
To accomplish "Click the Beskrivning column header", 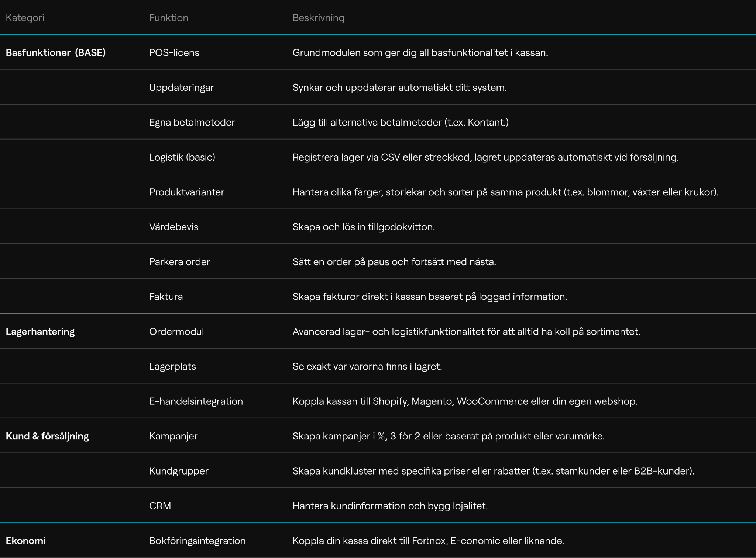I will pyautogui.click(x=318, y=18).
